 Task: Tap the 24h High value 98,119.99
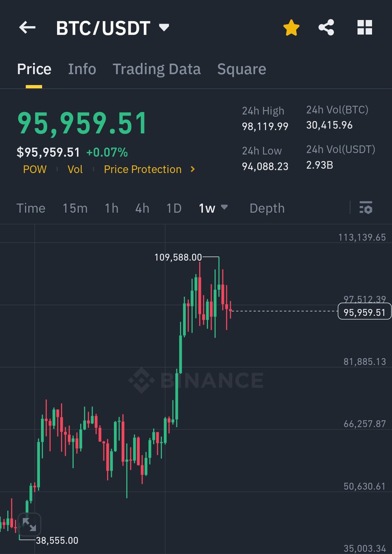[x=265, y=126]
